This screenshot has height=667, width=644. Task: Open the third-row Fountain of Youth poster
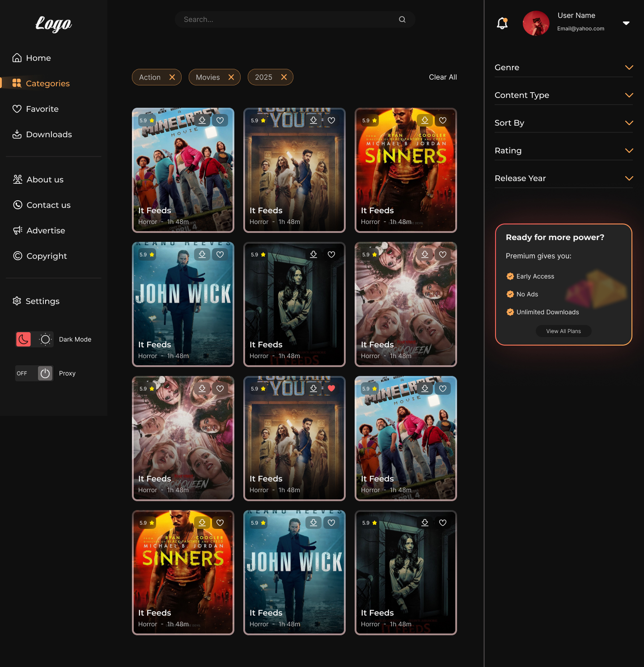click(294, 439)
